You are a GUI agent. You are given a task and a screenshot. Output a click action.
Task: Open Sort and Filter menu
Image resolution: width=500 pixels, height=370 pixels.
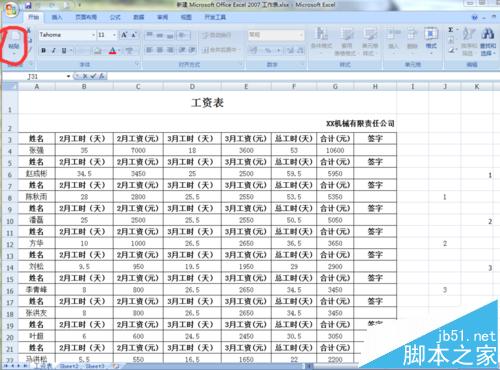click(468, 42)
